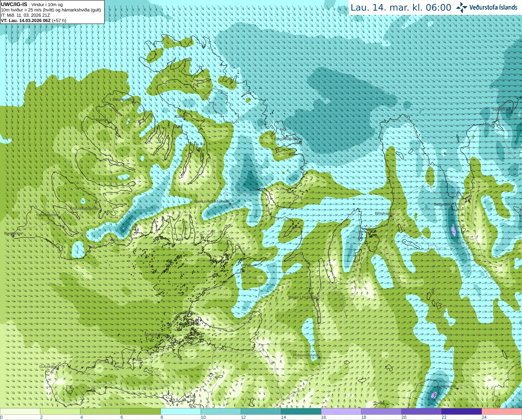Click the Bolungarvík station marker
This screenshot has height=420, width=522.
click(134, 103)
